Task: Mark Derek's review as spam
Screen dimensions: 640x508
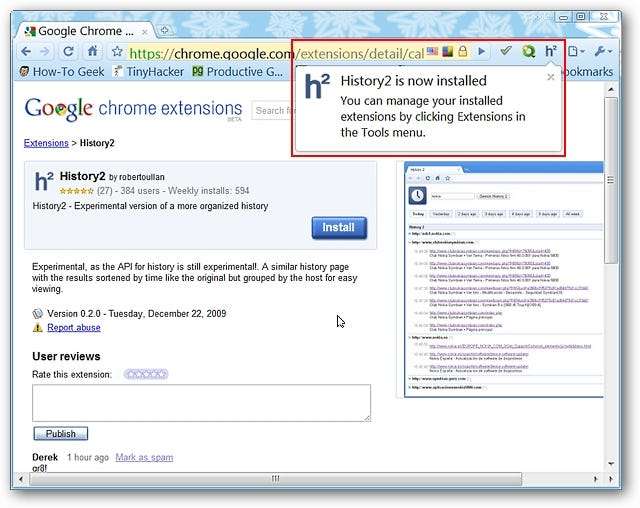Action: tap(144, 457)
